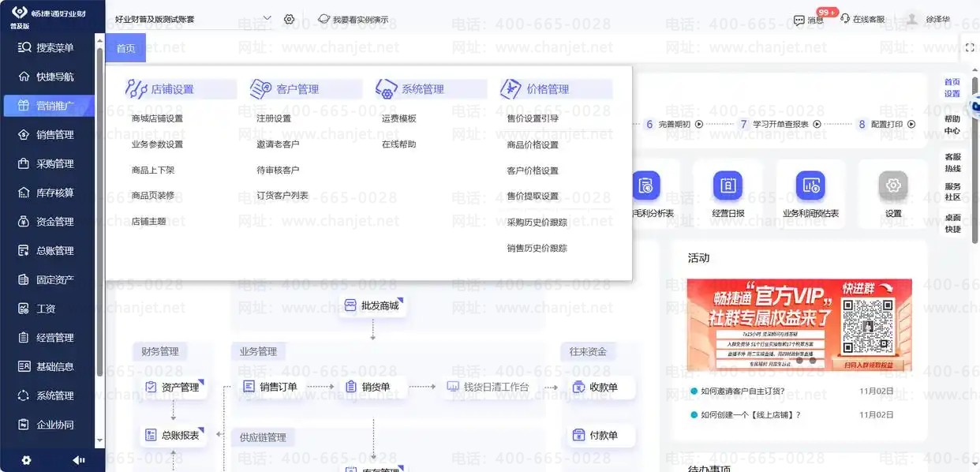
Task: Expand the 好业财普及版测试账套 account dropdown
Action: point(193,19)
